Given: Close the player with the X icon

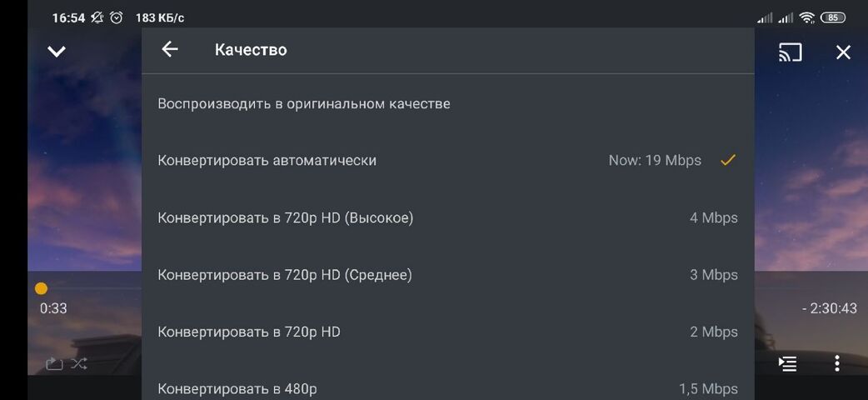Looking at the screenshot, I should (x=843, y=52).
